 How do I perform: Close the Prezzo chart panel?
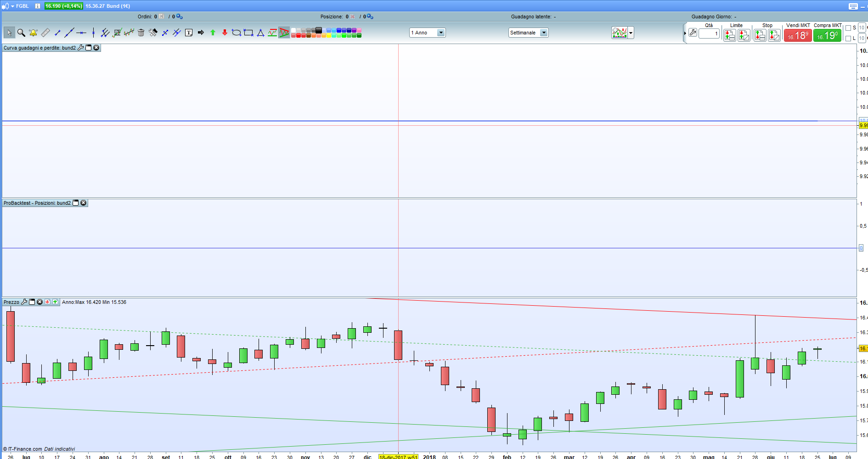pos(40,302)
